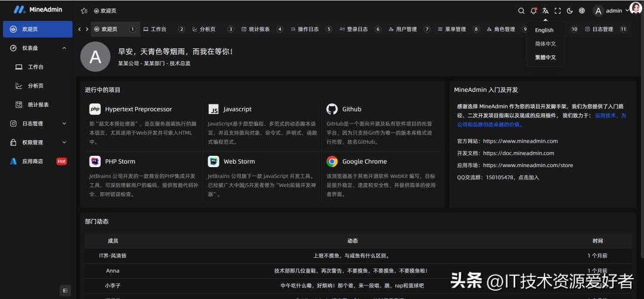Switch to the 菜单管理 tab
Screen dimensions: 644x299
click(458, 29)
